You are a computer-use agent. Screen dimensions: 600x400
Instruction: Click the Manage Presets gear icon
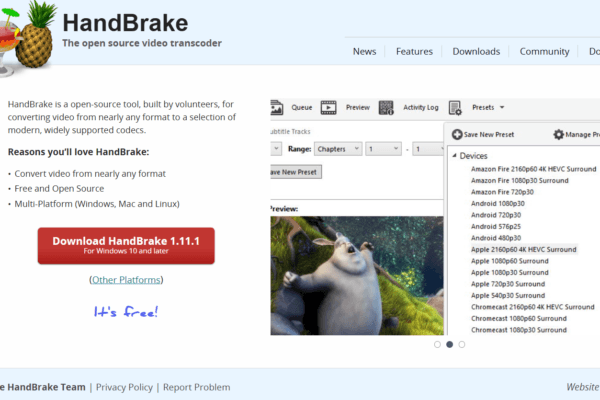coord(559,134)
